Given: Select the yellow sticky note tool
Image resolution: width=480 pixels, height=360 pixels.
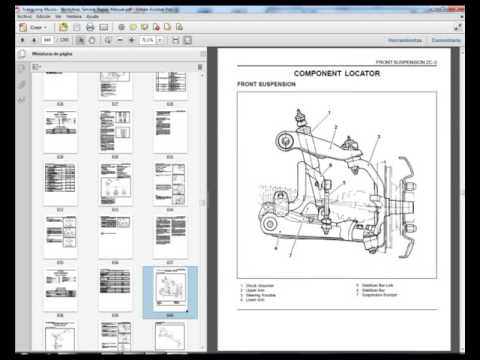Looking at the screenshot, I should tap(133, 27).
